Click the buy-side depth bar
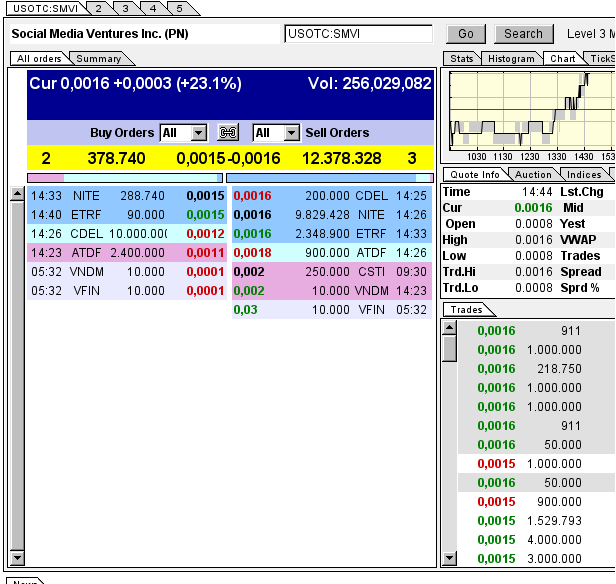This screenshot has height=584, width=616. pyautogui.click(x=125, y=178)
